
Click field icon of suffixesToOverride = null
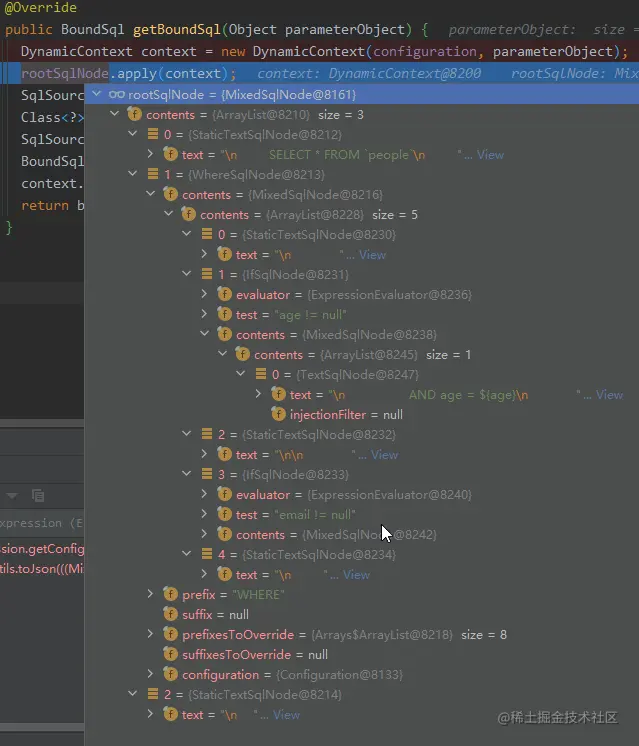[170, 654]
